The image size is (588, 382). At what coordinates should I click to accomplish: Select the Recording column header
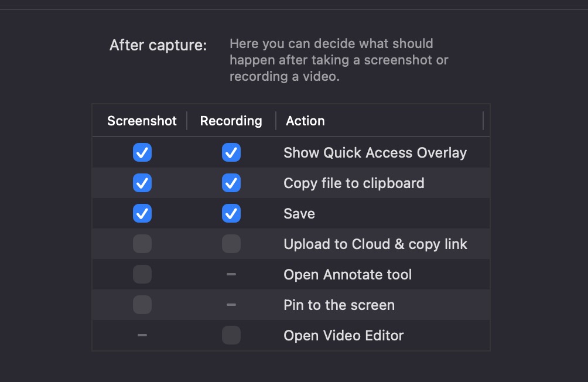231,121
